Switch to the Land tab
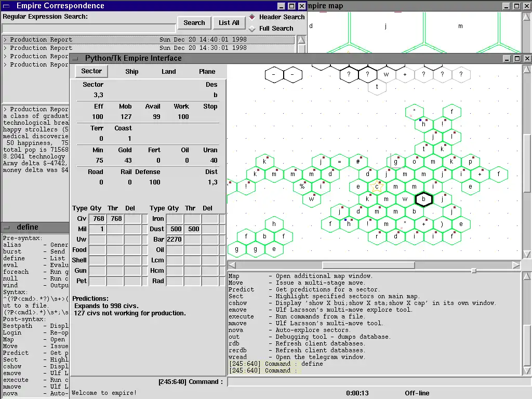Image resolution: width=532 pixels, height=399 pixels. (169, 72)
